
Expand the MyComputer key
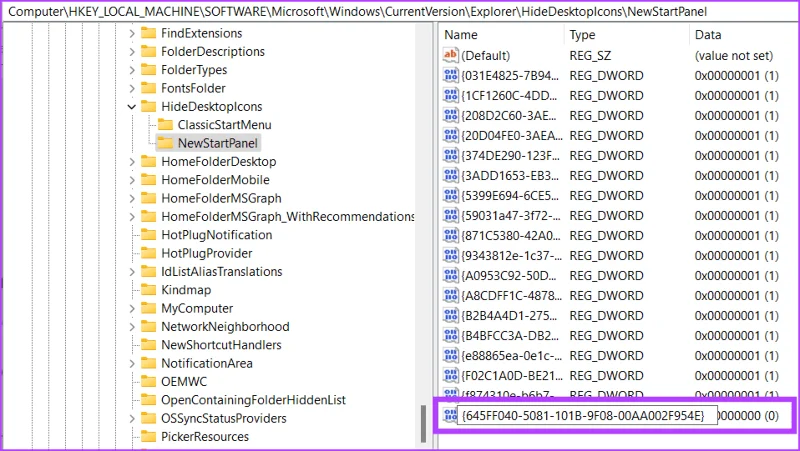132,308
